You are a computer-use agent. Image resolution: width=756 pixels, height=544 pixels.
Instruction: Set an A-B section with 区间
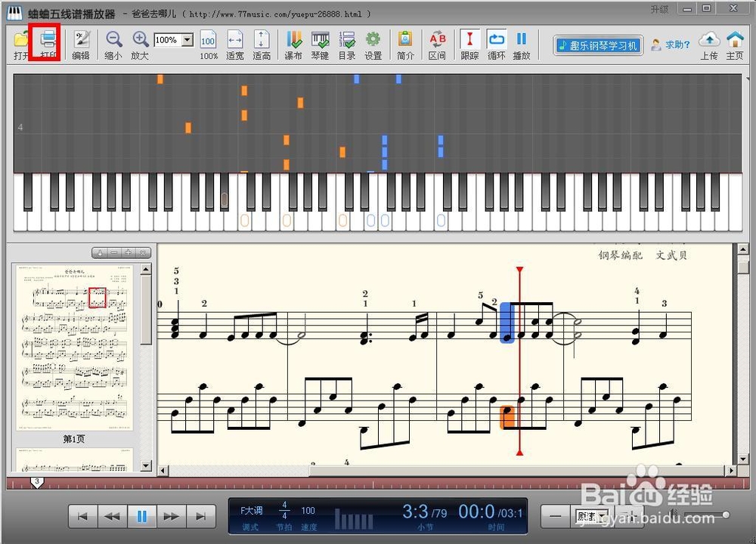(x=437, y=45)
